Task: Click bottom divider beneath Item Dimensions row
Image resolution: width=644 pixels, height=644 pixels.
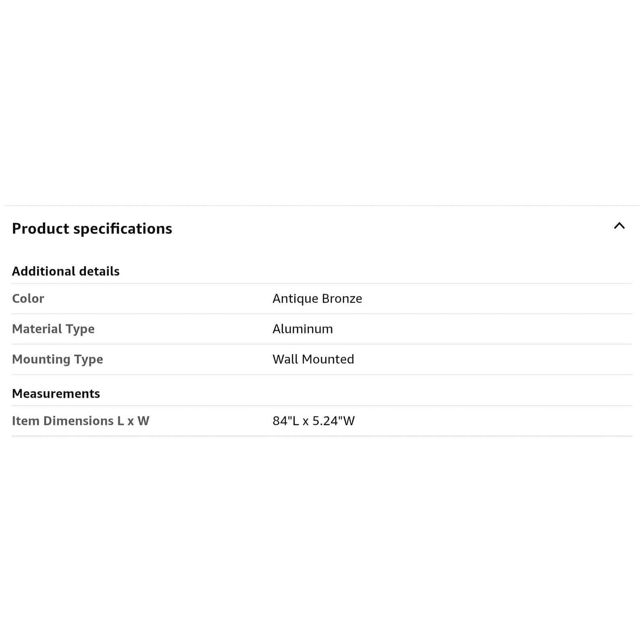Action: click(x=322, y=436)
